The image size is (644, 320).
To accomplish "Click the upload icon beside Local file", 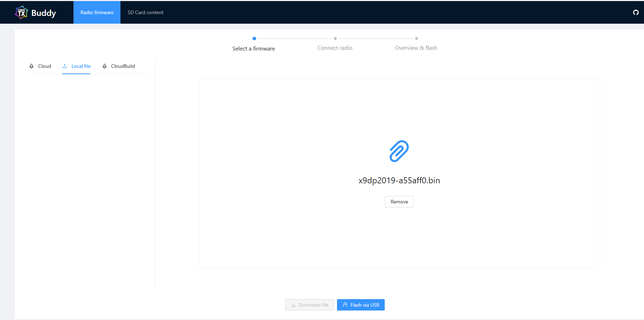I will point(65,66).
